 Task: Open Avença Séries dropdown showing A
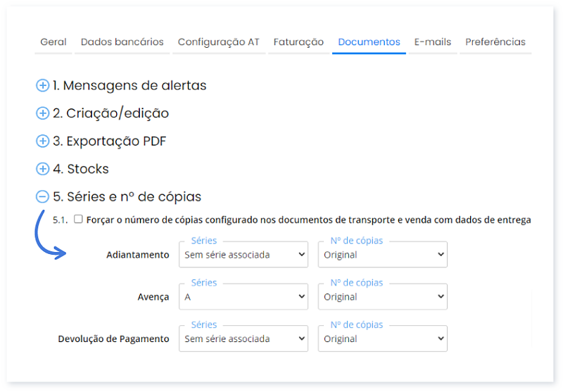243,296
